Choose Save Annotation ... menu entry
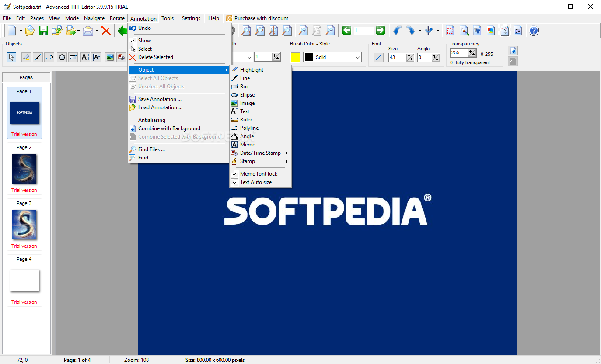This screenshot has height=364, width=601. click(x=179, y=99)
